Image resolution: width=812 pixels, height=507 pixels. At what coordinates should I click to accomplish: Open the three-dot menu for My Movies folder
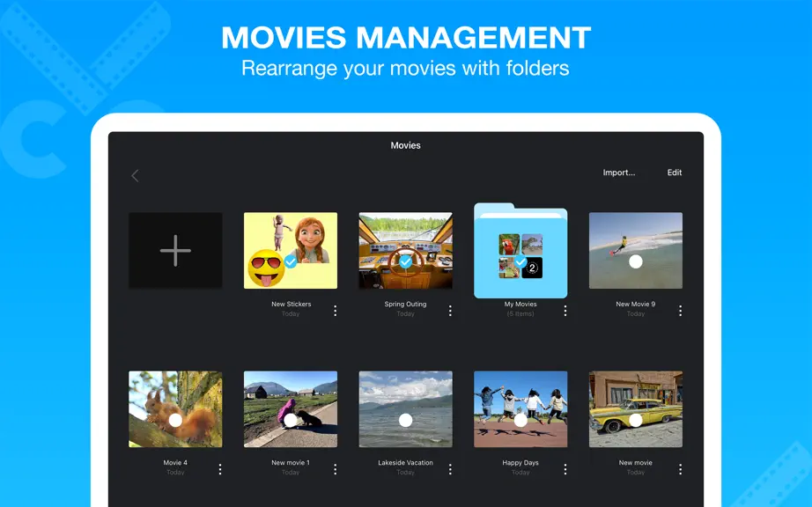pos(565,311)
